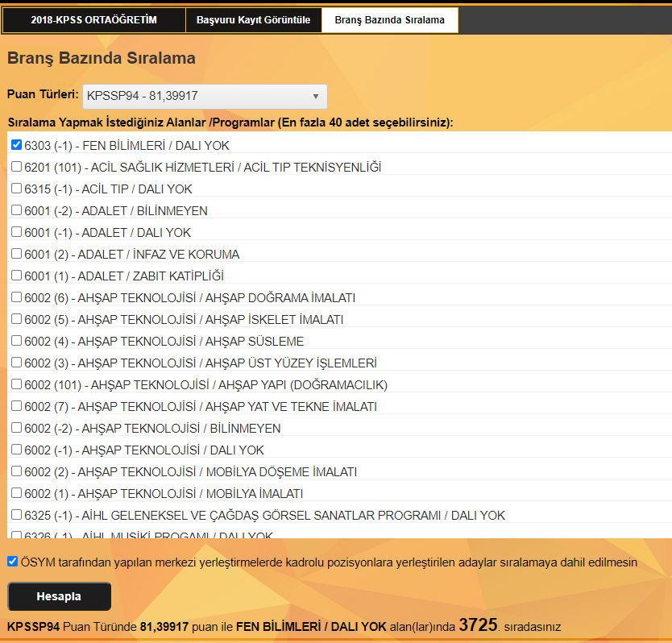Viewport: 672px width, 643px height.
Task: Tick the ADALET / BİLİNMEYEN checkbox
Action: (16, 210)
